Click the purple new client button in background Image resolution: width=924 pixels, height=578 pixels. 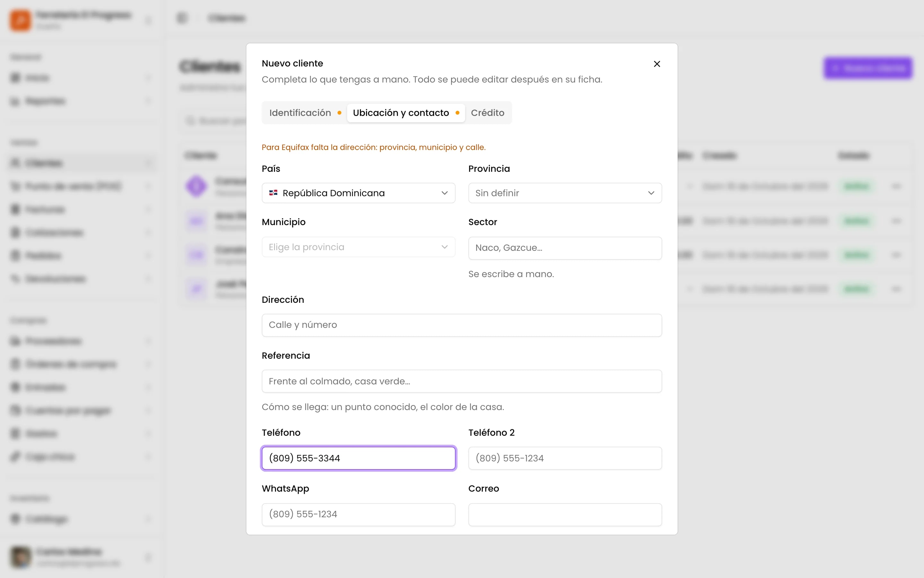[x=868, y=68]
